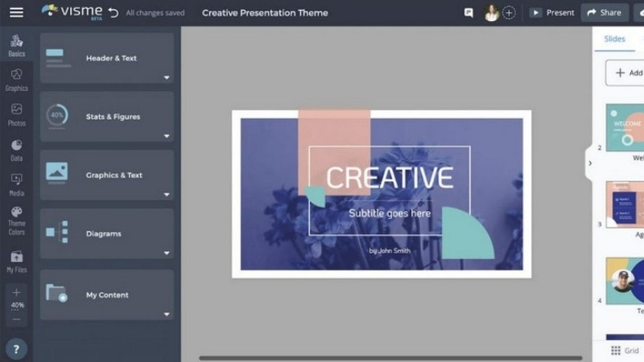Expand the Diagrams category

click(107, 234)
